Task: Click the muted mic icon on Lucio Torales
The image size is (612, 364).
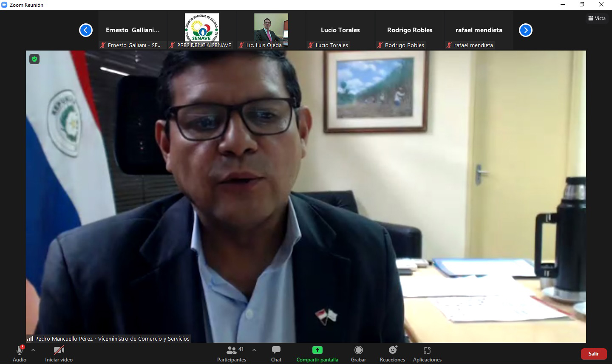Action: click(311, 45)
